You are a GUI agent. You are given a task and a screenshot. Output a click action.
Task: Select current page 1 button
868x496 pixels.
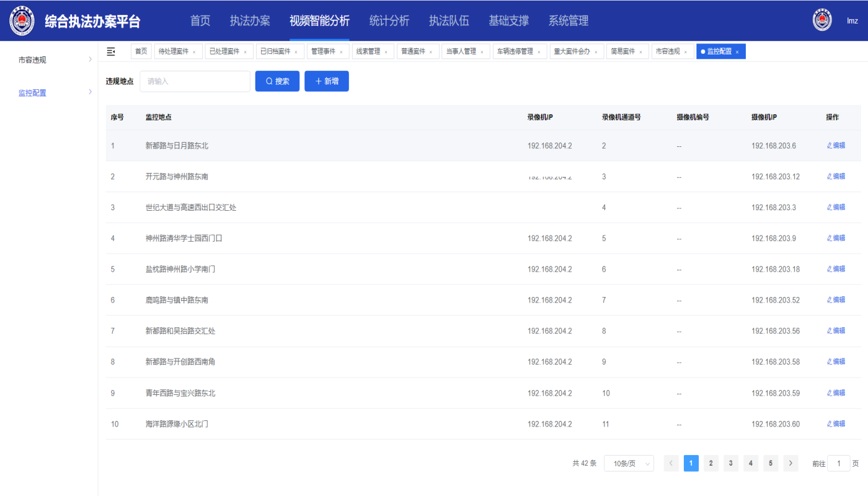[x=691, y=463]
